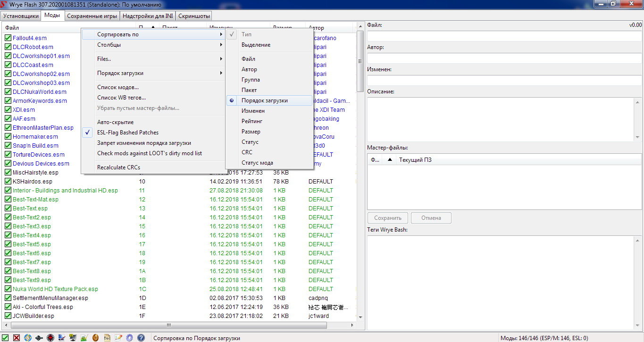Image resolution: width=644 pixels, height=342 pixels.
Task: Uncheck the KSHairdos.esp checkbox
Action: tap(8, 182)
